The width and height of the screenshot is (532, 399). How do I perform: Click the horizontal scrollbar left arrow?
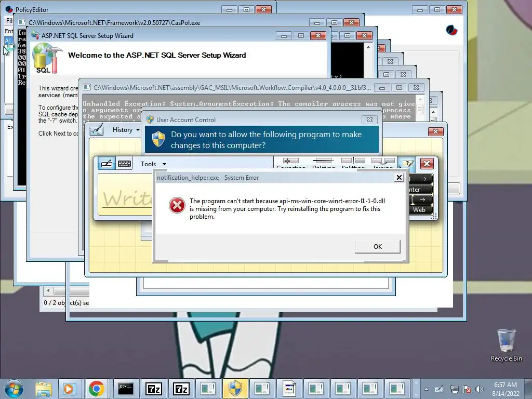pos(48,290)
